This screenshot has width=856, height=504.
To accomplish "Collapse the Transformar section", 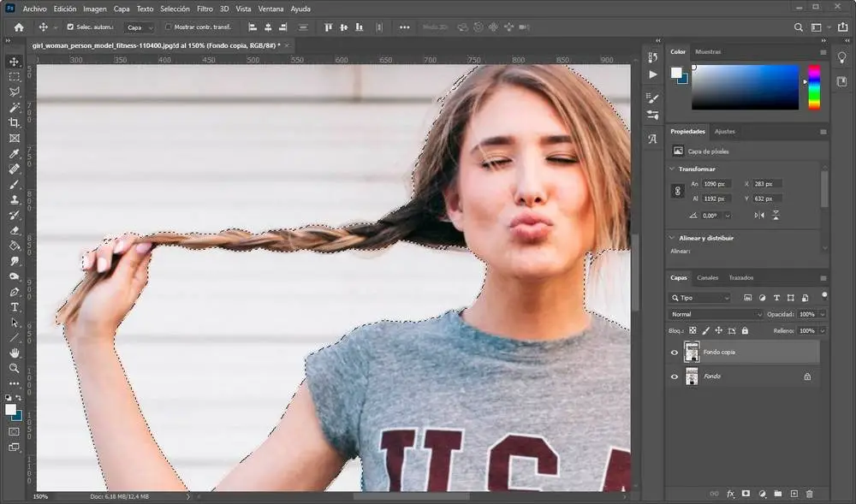I will click(x=672, y=169).
